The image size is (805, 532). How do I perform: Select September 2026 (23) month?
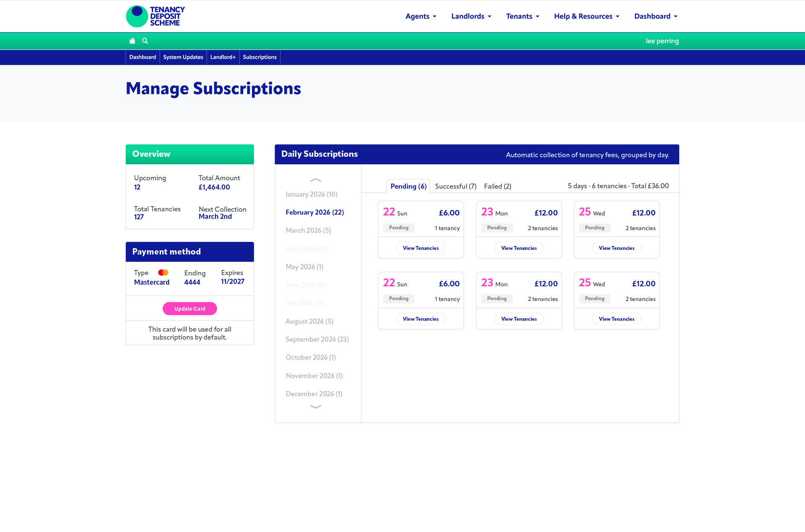tap(317, 340)
